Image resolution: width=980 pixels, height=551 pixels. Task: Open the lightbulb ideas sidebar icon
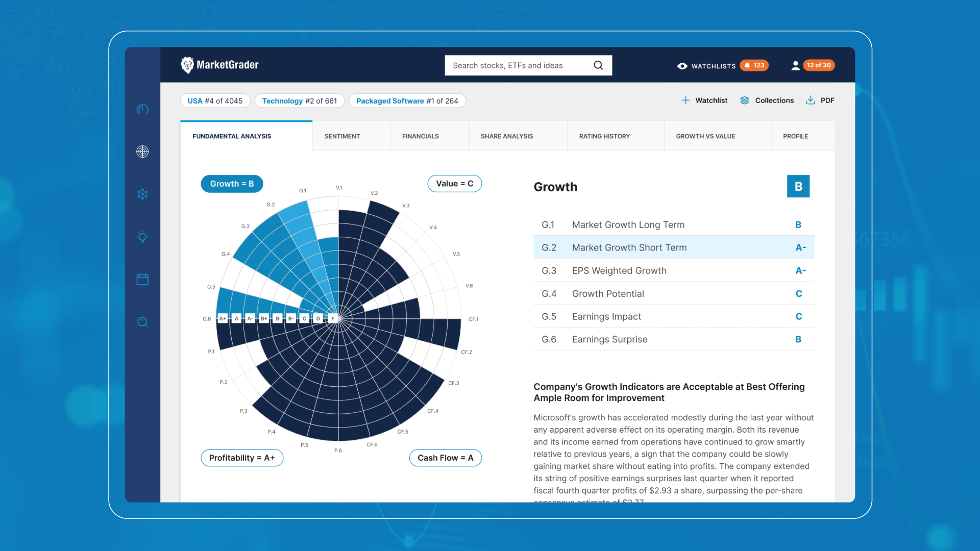click(x=142, y=237)
